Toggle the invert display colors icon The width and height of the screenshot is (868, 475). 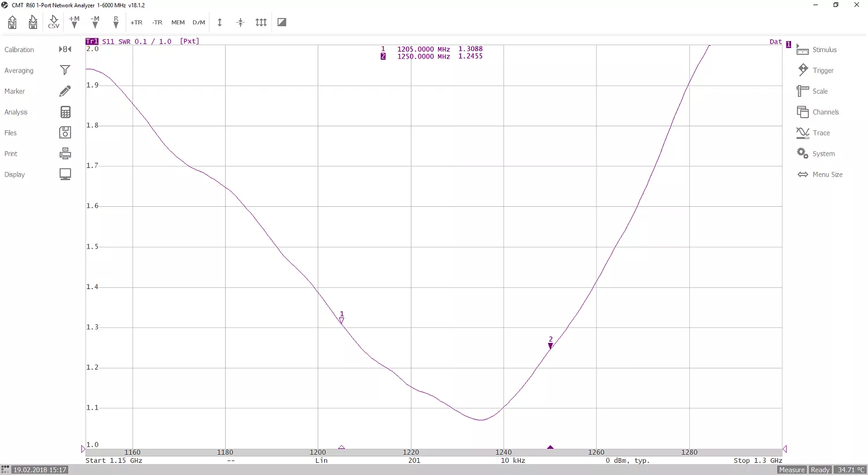click(282, 23)
